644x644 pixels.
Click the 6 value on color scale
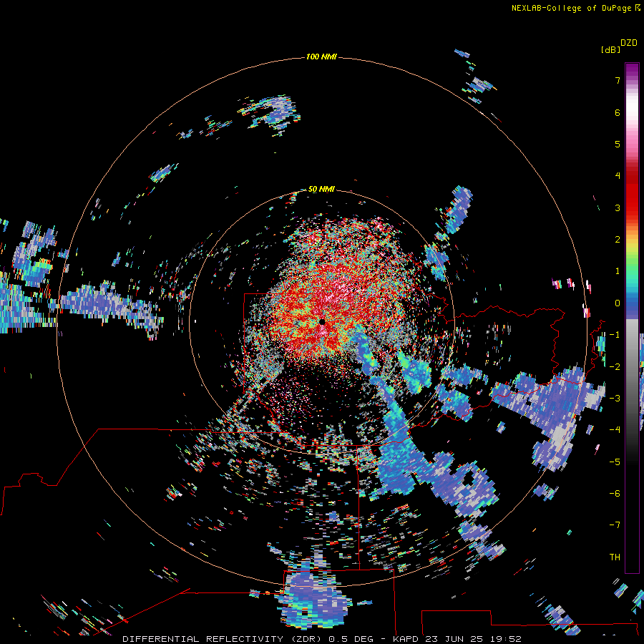click(x=618, y=112)
